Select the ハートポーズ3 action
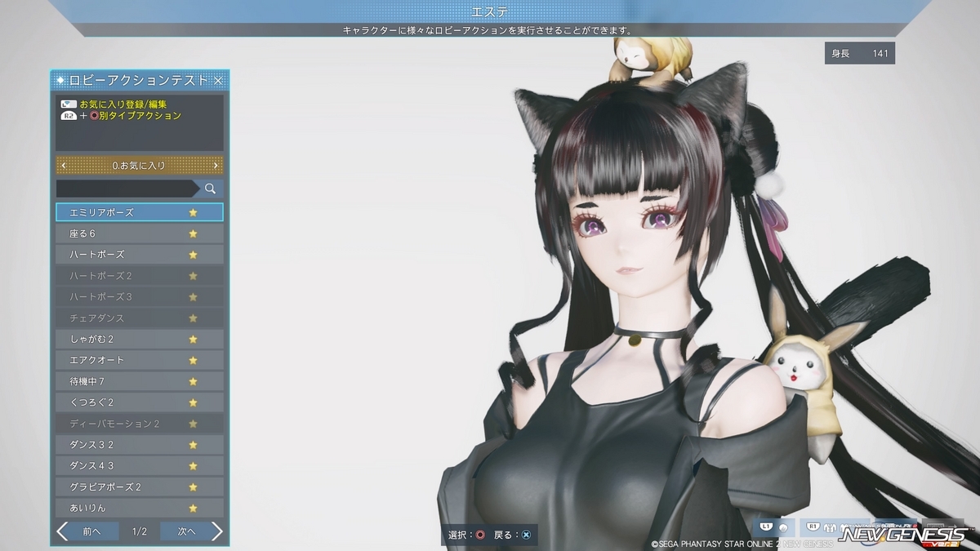The width and height of the screenshot is (980, 551). click(x=140, y=297)
